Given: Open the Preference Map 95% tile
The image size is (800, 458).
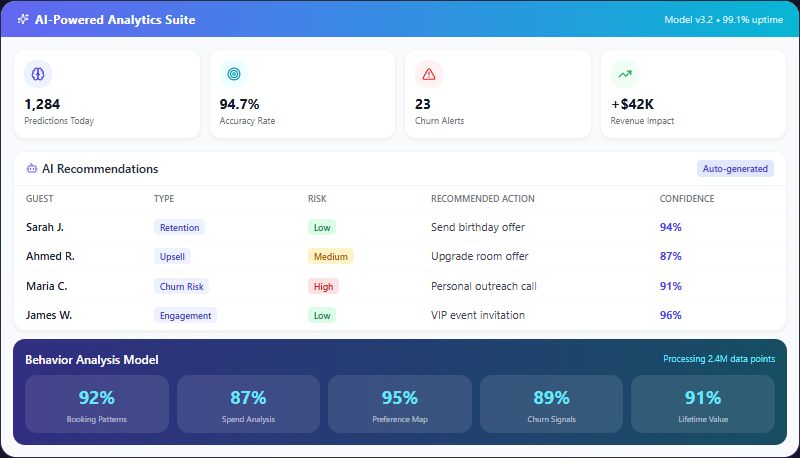Looking at the screenshot, I should point(400,404).
